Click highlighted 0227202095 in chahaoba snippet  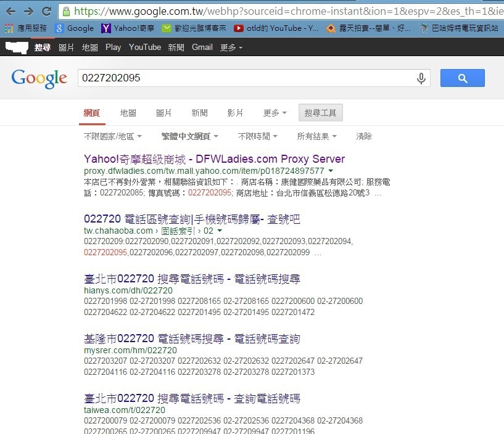point(105,252)
